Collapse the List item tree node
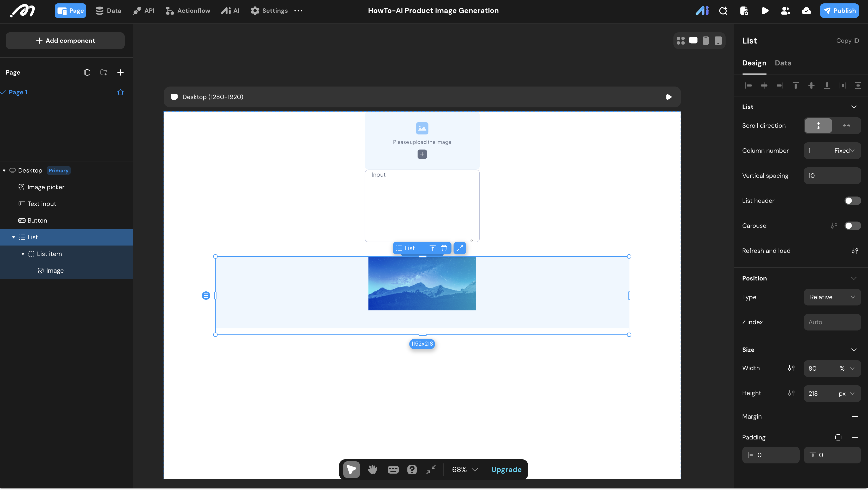Viewport: 868px width, 490px height. coord(23,254)
